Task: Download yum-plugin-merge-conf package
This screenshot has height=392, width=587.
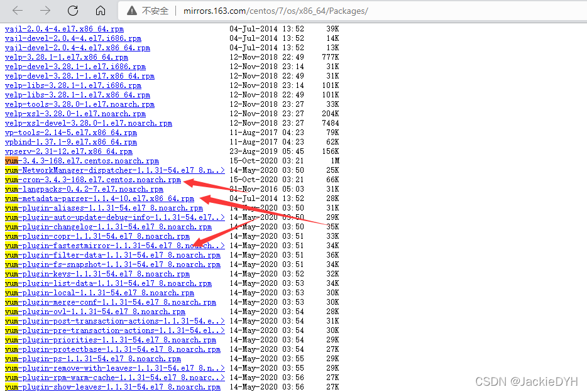Action: [111, 302]
